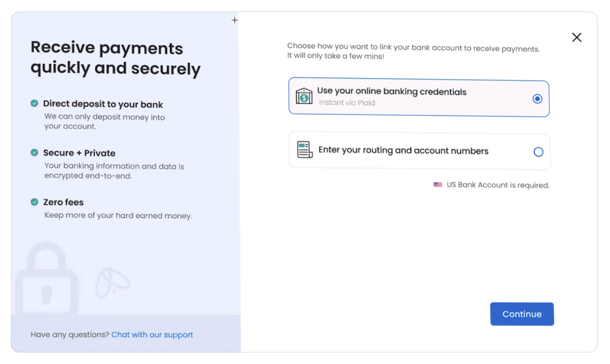Close the bank linking dialog
The height and width of the screenshot is (364, 610).
click(576, 37)
